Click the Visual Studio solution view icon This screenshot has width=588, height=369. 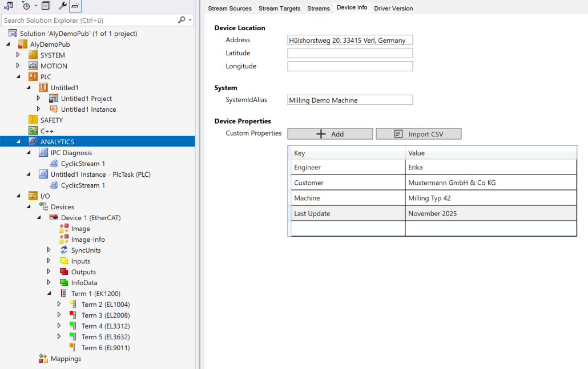pos(8,6)
